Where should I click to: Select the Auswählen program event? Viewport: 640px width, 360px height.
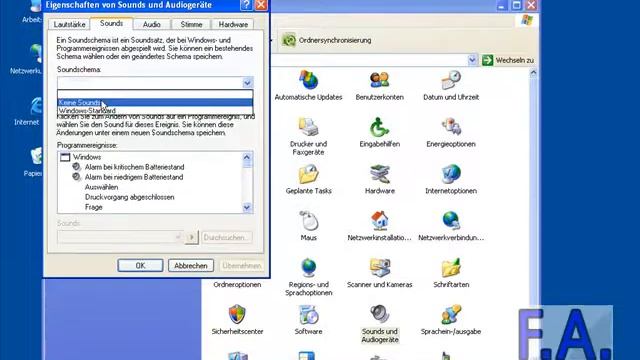pyautogui.click(x=101, y=187)
